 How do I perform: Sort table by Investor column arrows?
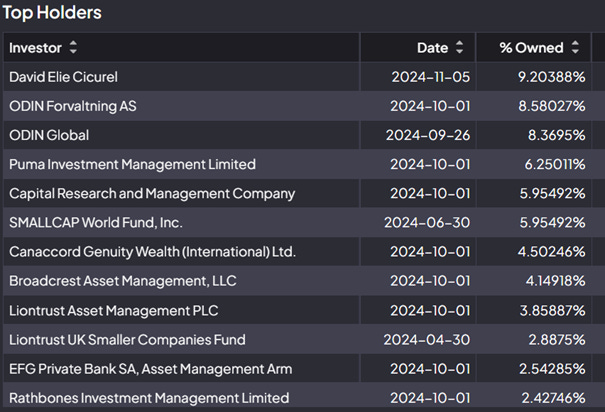[73, 47]
